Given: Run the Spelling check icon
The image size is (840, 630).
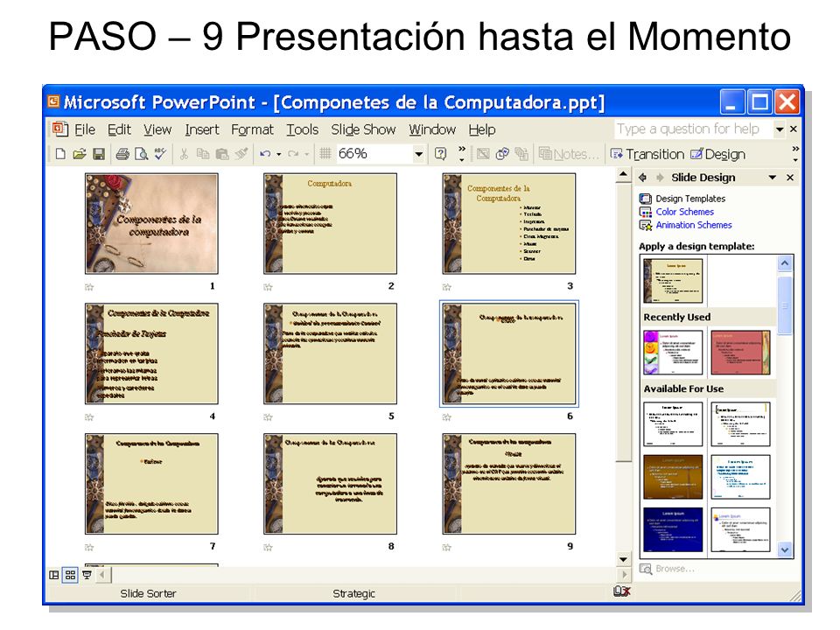Looking at the screenshot, I should [160, 154].
